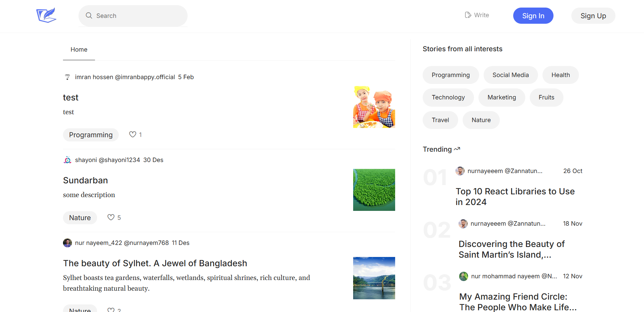Select the Fruits interest chip
This screenshot has width=644, height=312.
tap(546, 97)
